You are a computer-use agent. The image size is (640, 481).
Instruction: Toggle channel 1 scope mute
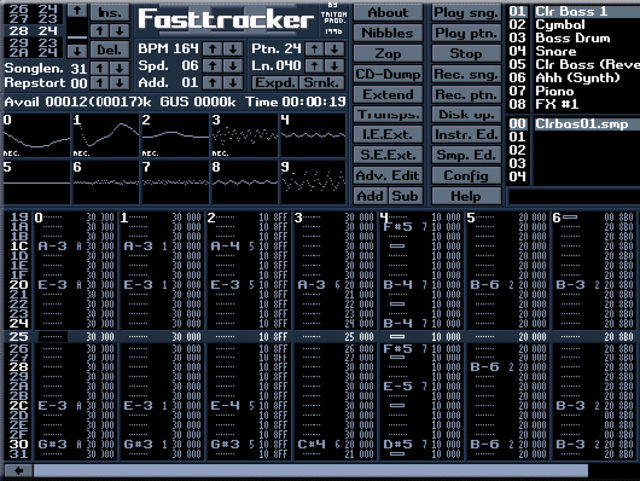[106, 136]
